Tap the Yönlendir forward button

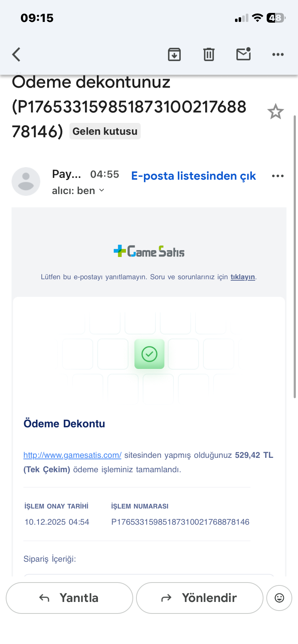200,598
